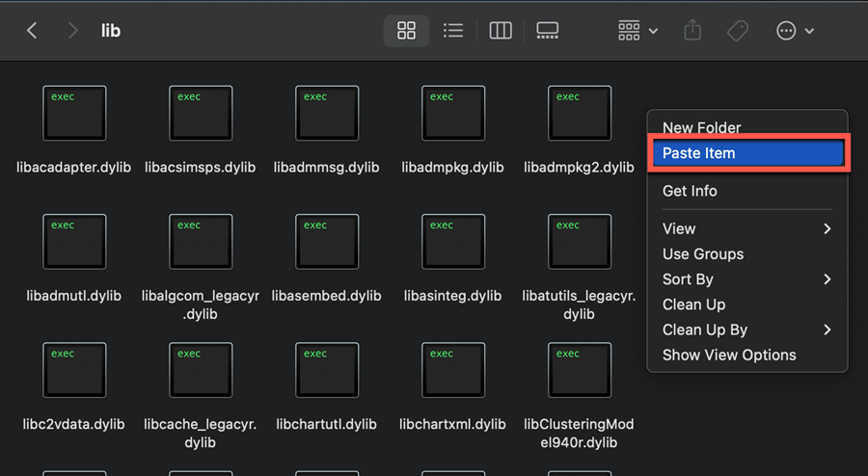Select libacadapter.dylib file icon

click(x=74, y=114)
